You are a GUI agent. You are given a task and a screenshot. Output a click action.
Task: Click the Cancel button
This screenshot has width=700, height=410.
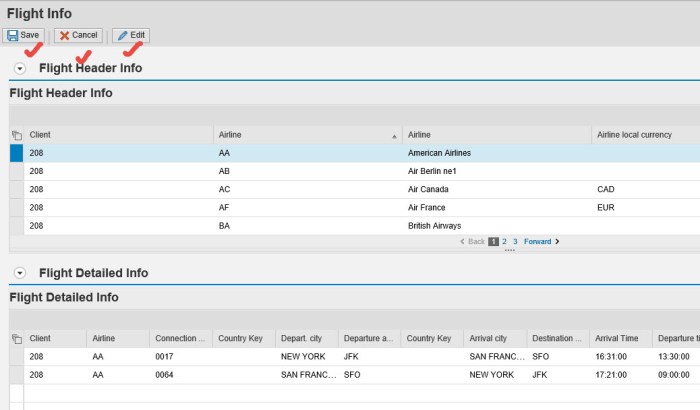pyautogui.click(x=78, y=35)
